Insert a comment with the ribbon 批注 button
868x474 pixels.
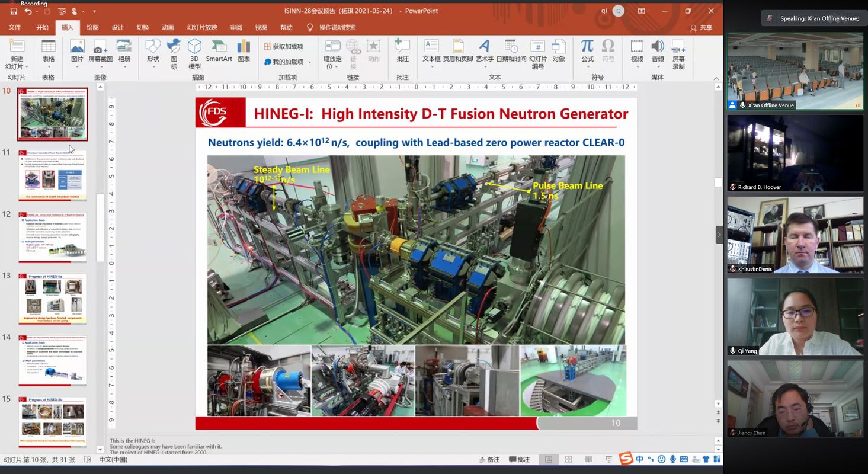402,51
